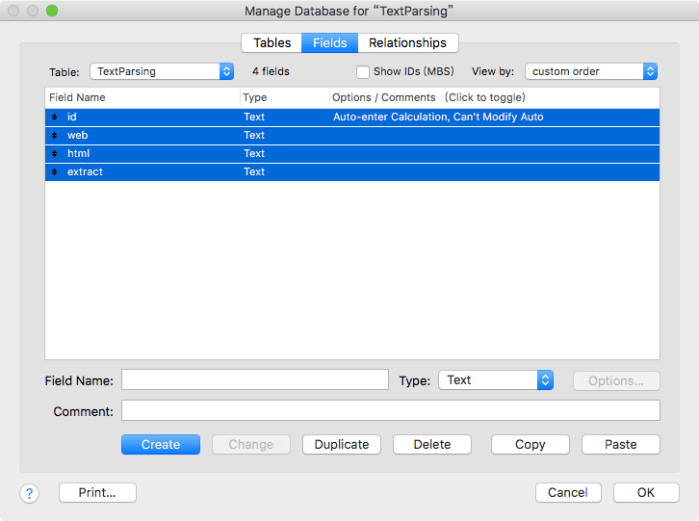The height and width of the screenshot is (521, 699).
Task: Switch to the Tables tab
Action: click(x=272, y=43)
